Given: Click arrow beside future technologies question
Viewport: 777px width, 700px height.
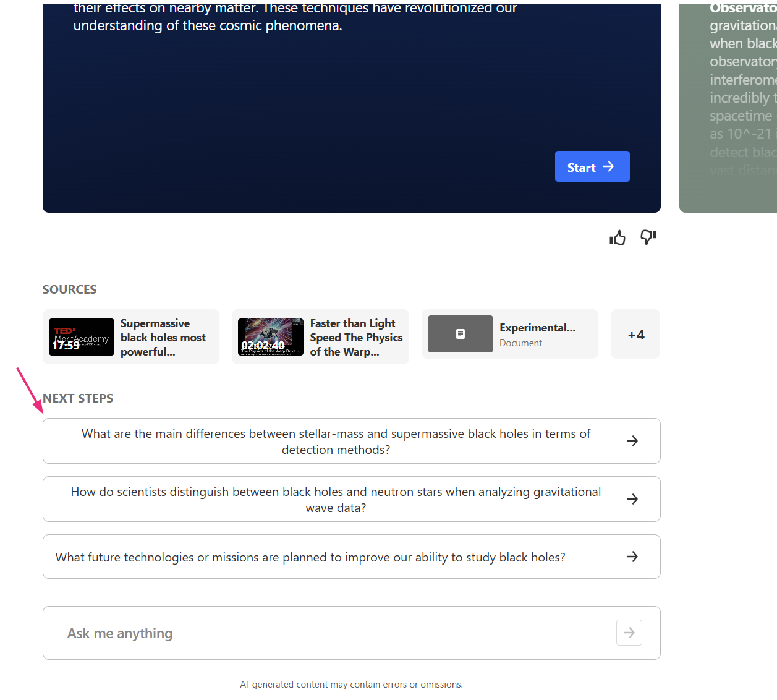Looking at the screenshot, I should click(632, 557).
